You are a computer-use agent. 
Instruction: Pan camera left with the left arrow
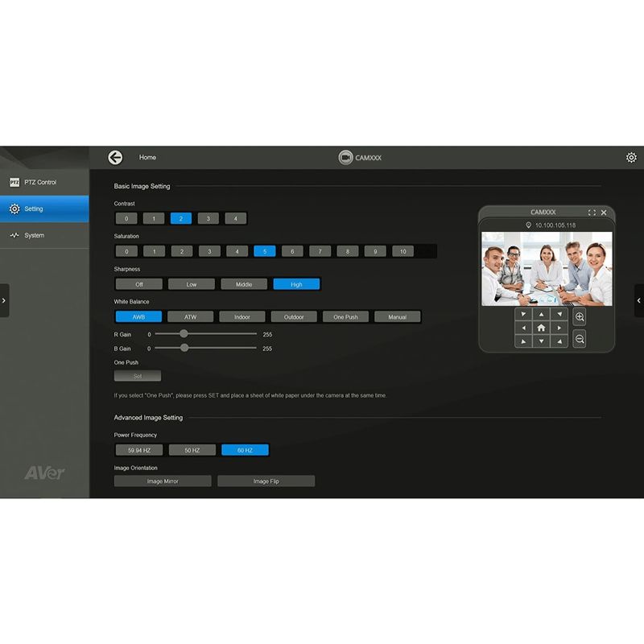[x=523, y=328]
